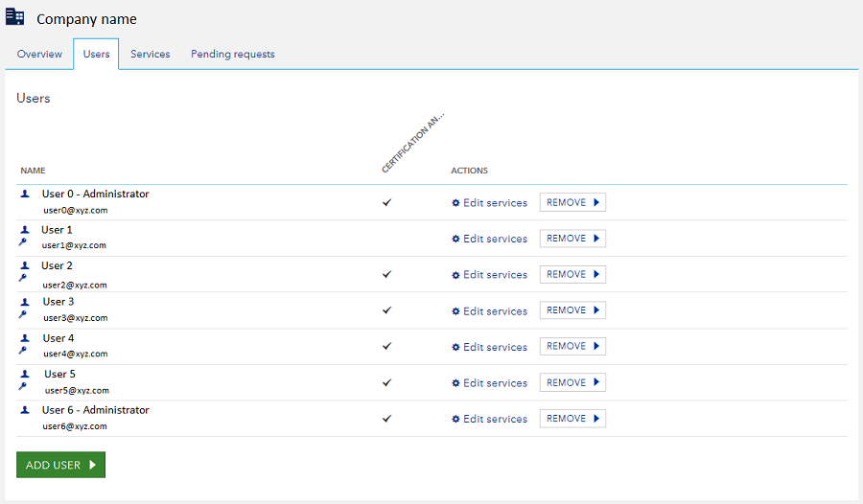Remove User 1 with REMOVE button

tap(572, 239)
